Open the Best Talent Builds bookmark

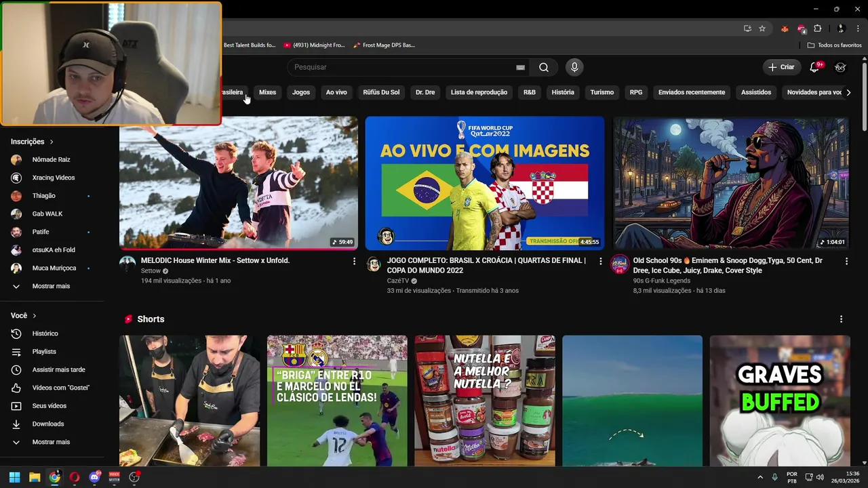point(250,45)
